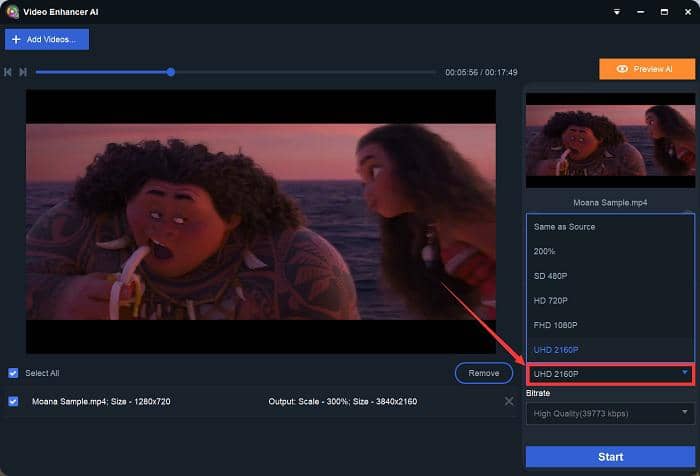This screenshot has width=700, height=476.
Task: Choose Same as Source option
Action: (x=610, y=227)
